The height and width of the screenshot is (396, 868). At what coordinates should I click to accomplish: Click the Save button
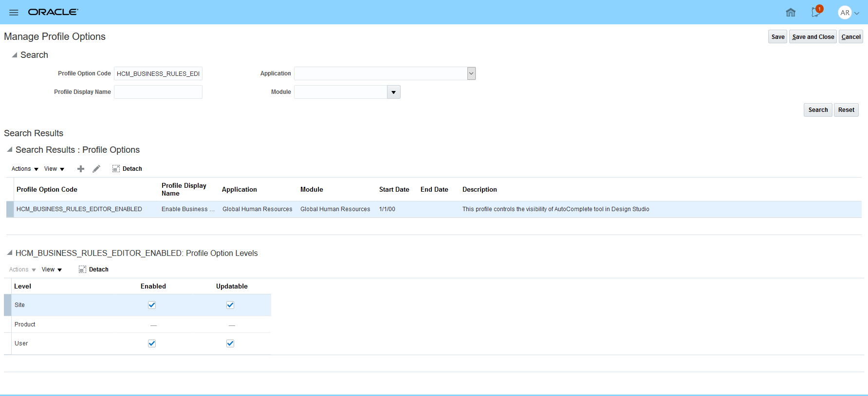[x=778, y=37]
